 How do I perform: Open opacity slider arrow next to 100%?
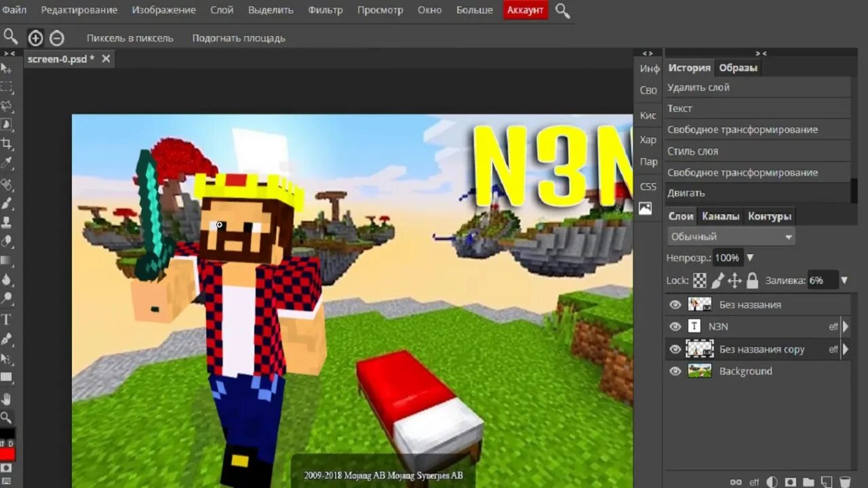pos(750,258)
